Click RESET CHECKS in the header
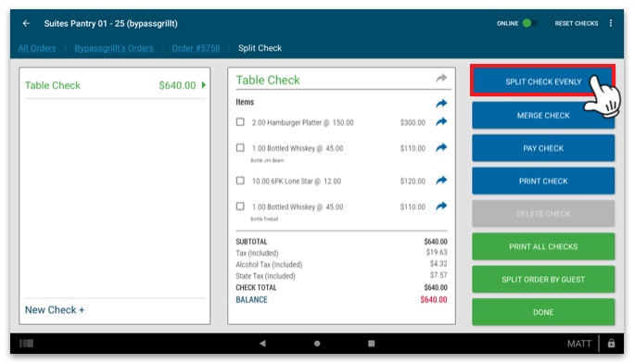635x364 pixels. 577,23
